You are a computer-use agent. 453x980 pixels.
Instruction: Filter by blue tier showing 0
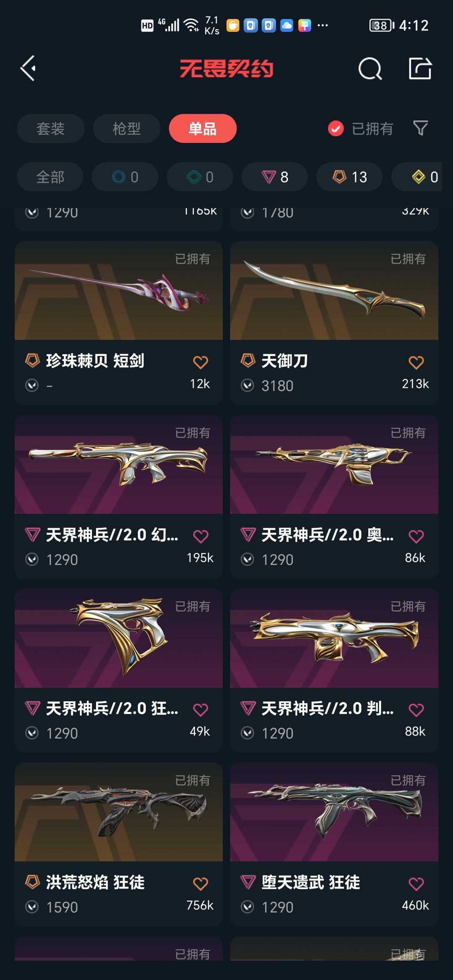click(x=125, y=177)
